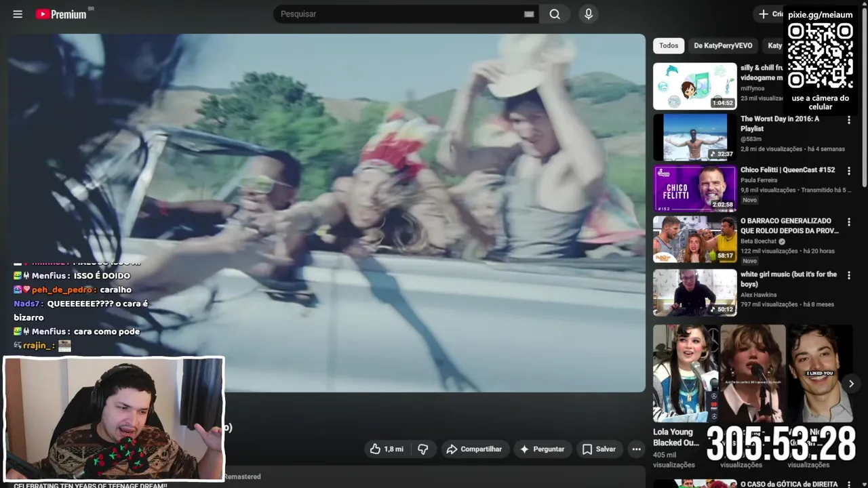Select the Todos filter chip
Screen dimensions: 868x488
(669, 45)
